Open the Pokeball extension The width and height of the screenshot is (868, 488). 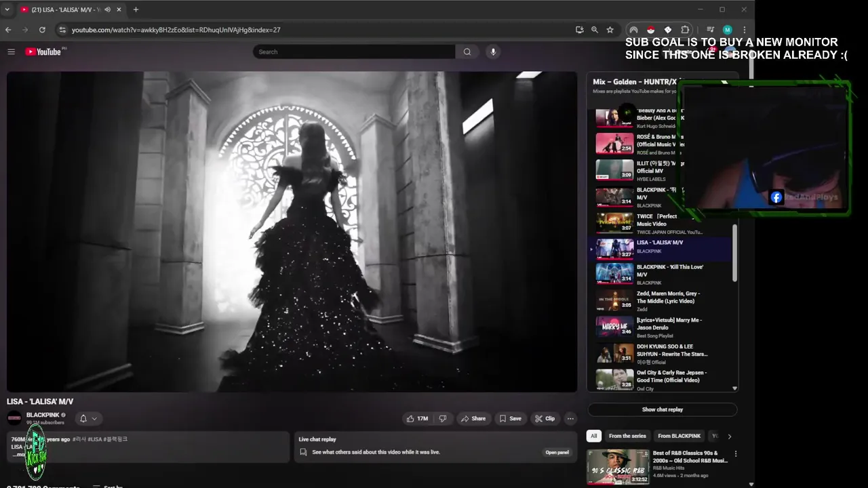coord(650,30)
